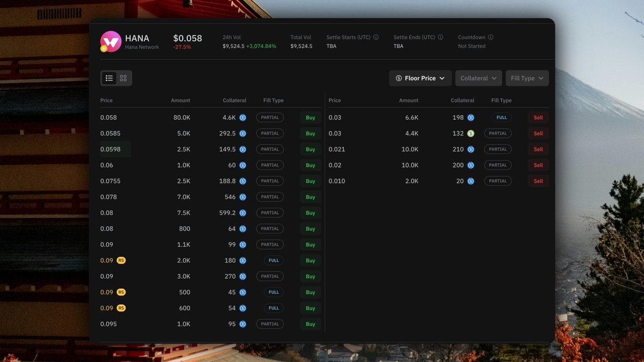644x362 pixels.
Task: Click collateral coin icon beside 270
Action: click(243, 276)
